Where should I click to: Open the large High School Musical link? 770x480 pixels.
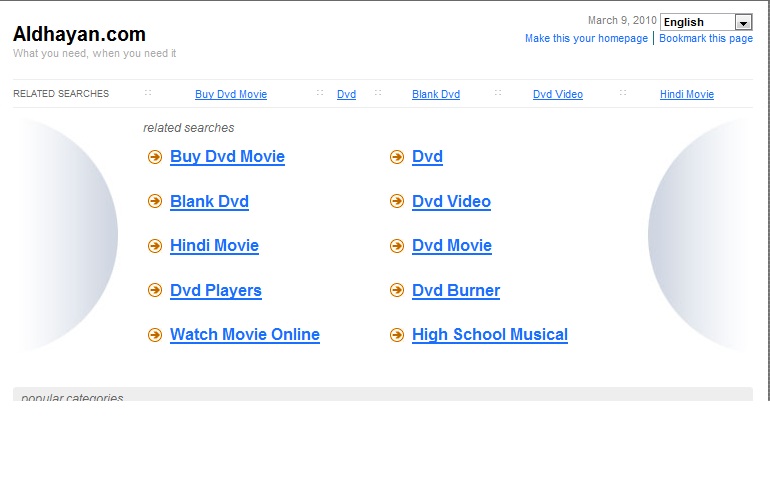[490, 335]
